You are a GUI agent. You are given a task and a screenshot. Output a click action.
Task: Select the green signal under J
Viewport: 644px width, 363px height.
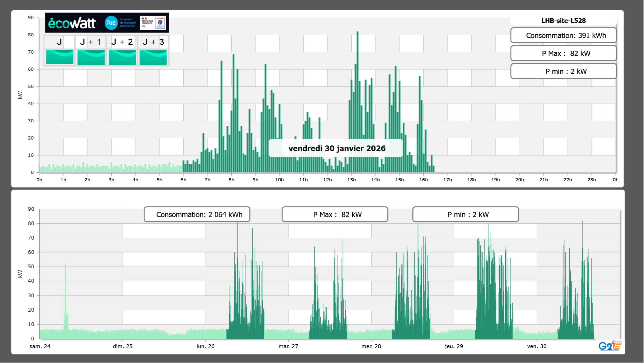tap(60, 57)
